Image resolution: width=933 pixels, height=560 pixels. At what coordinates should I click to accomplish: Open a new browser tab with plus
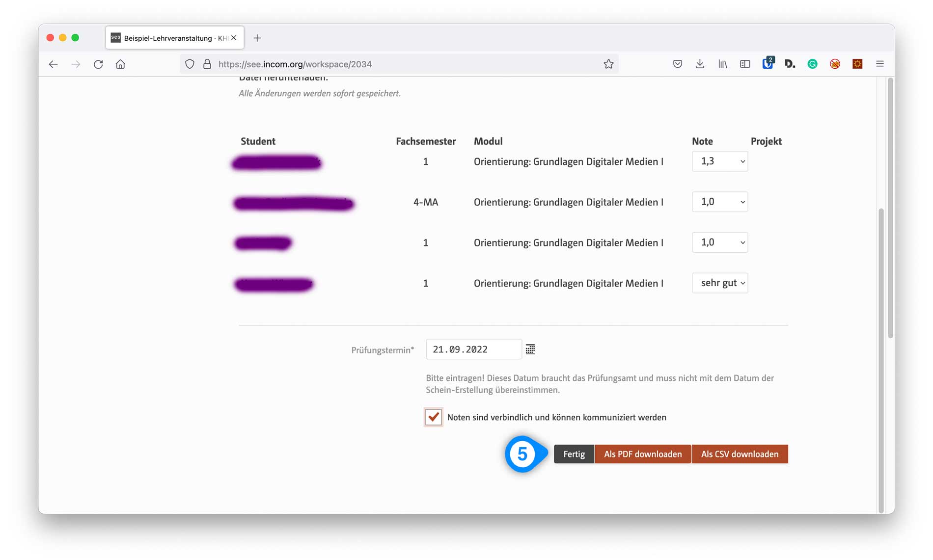point(257,38)
